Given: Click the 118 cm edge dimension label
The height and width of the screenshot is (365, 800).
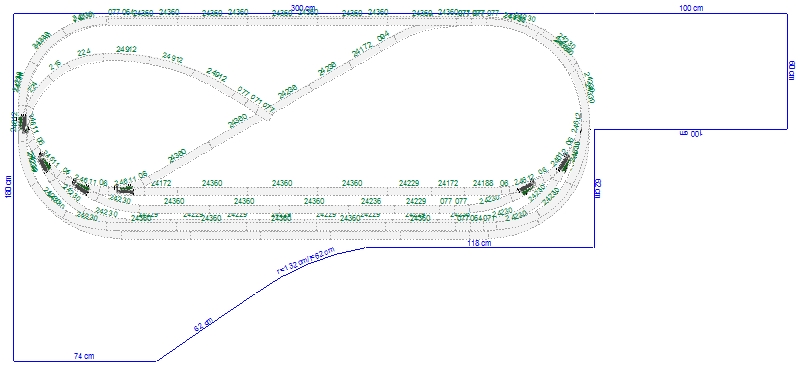Looking at the screenshot, I should tap(480, 243).
